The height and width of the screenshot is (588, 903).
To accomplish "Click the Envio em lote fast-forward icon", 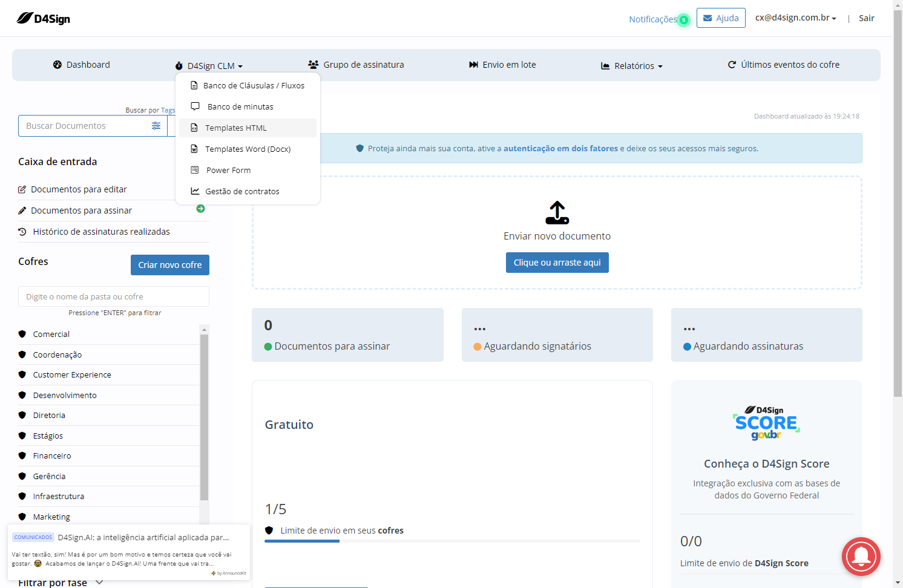I will tap(473, 65).
